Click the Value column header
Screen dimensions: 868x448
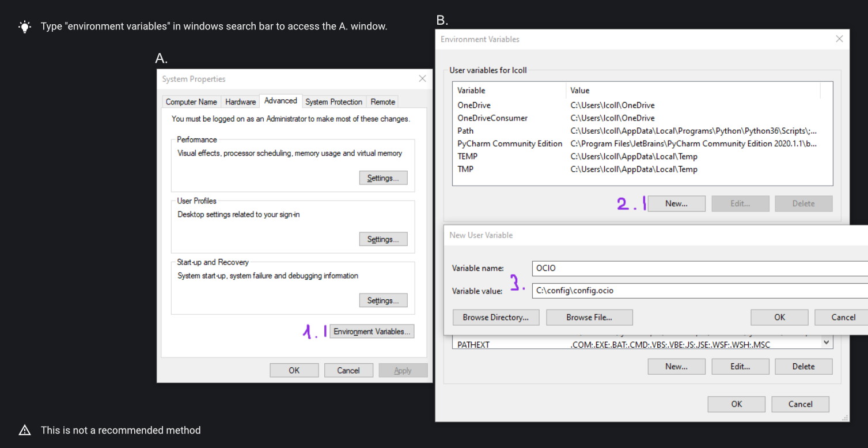[x=693, y=90]
